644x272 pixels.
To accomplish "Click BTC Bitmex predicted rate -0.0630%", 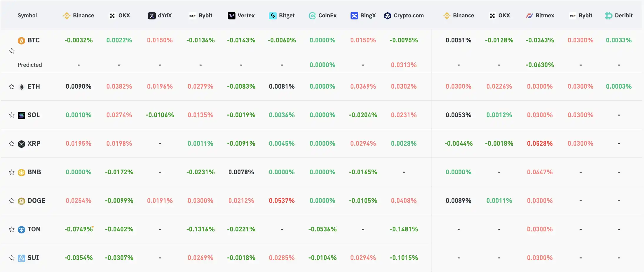I will click(x=540, y=65).
